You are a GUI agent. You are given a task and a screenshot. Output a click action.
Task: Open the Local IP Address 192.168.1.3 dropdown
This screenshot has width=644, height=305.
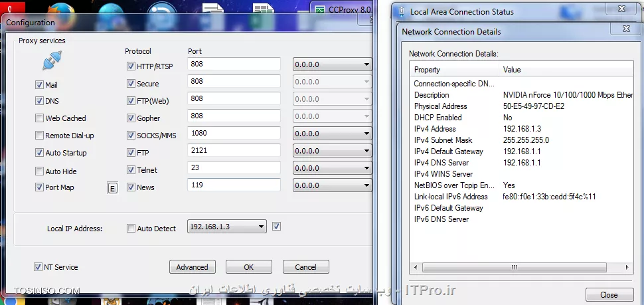226,227
